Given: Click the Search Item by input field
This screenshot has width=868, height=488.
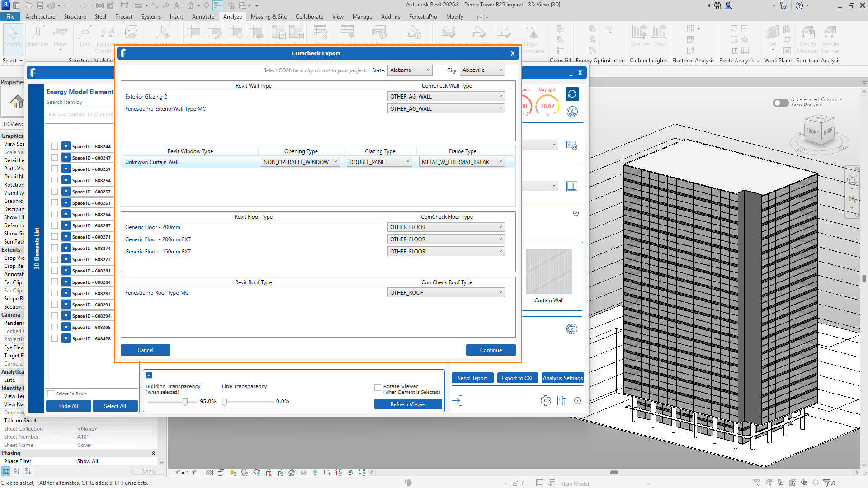Looking at the screenshot, I should point(80,114).
